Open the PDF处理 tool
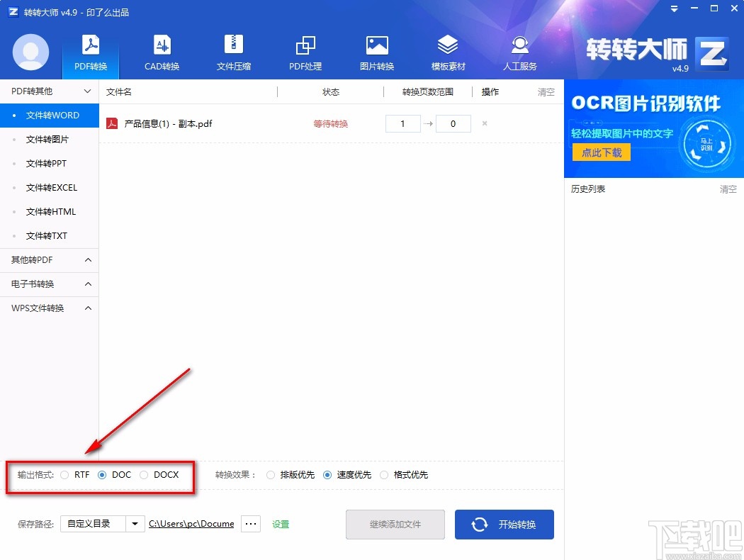This screenshot has width=744, height=560. point(305,52)
